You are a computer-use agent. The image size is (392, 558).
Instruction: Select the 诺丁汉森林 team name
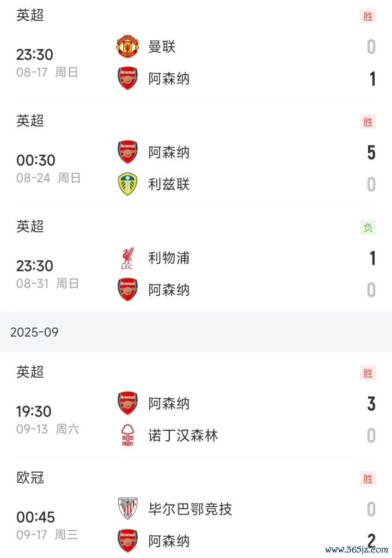(x=183, y=435)
